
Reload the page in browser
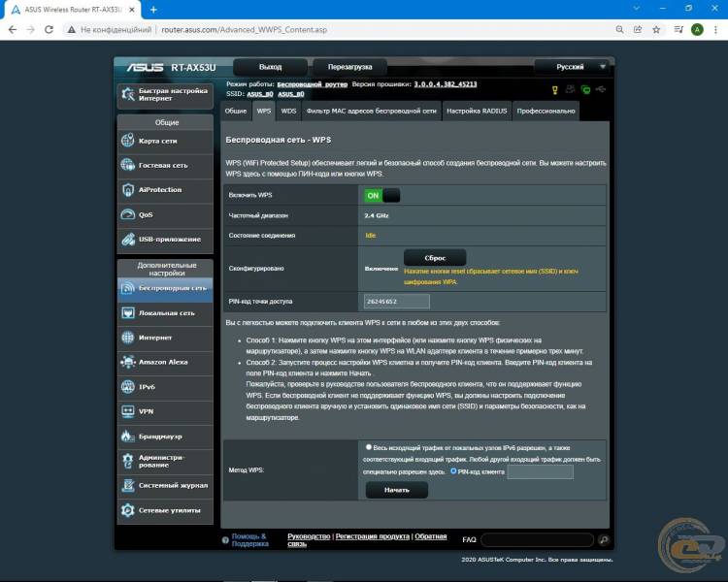(x=49, y=30)
